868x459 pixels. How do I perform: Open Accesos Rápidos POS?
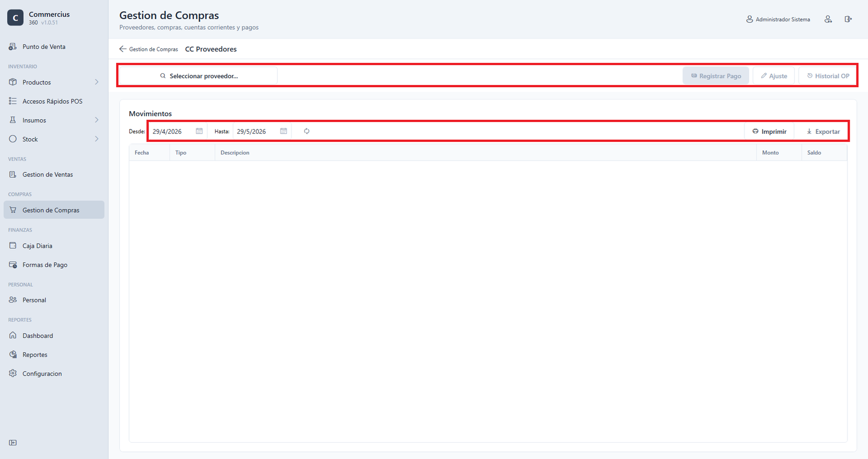(x=54, y=101)
